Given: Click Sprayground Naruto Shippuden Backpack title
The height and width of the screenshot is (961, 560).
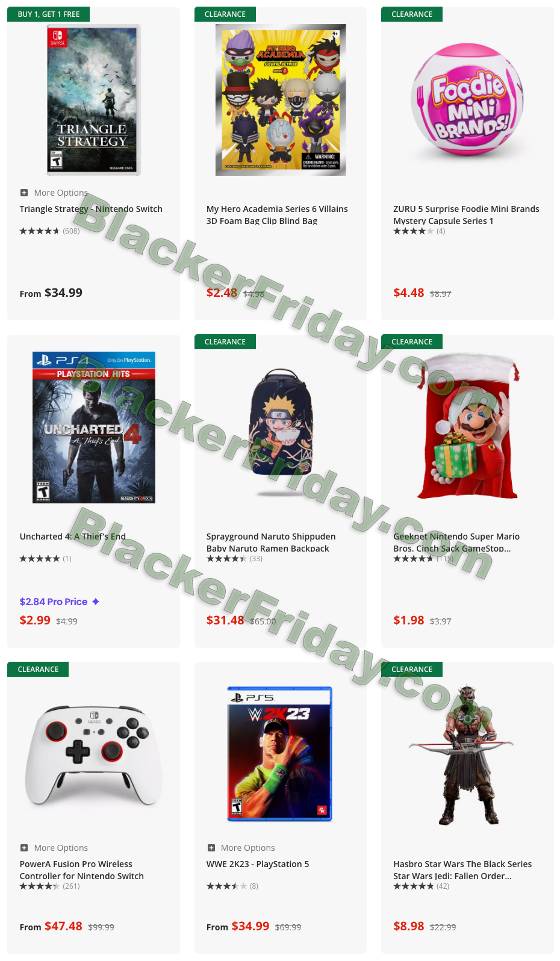Looking at the screenshot, I should [271, 543].
